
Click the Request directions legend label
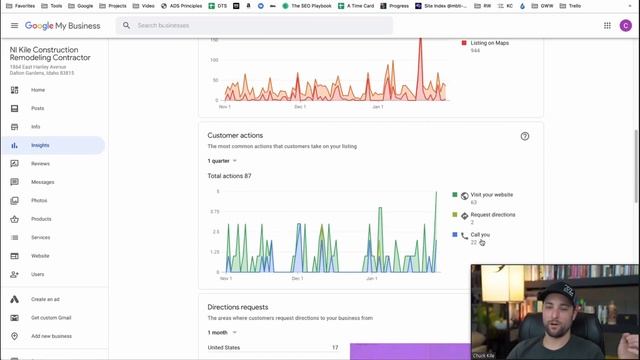(x=493, y=215)
